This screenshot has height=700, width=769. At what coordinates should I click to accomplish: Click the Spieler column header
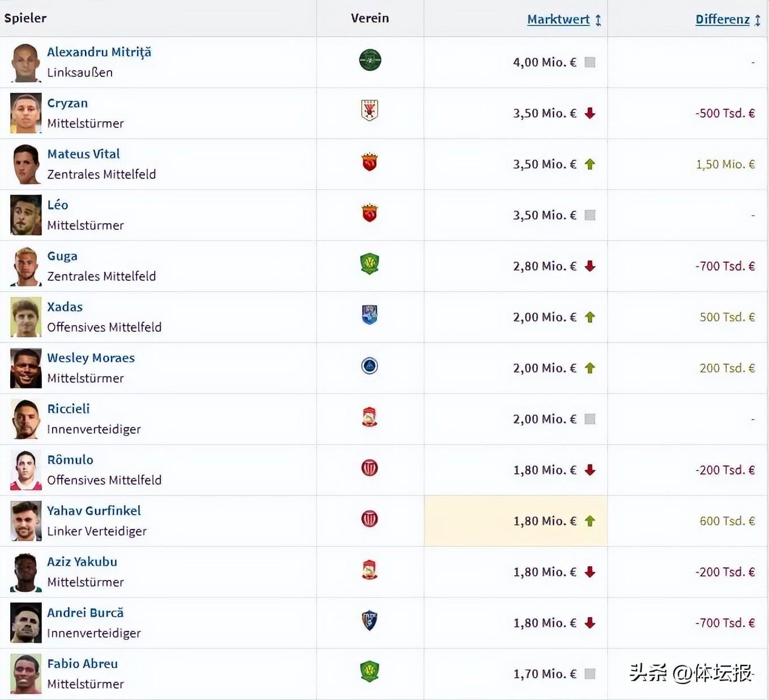[x=25, y=18]
